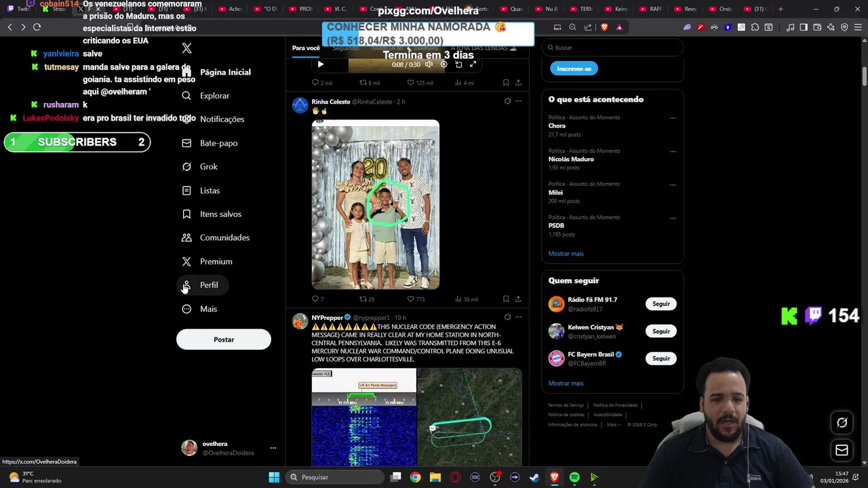
Task: Reload the page in the browser
Action: coord(37,27)
